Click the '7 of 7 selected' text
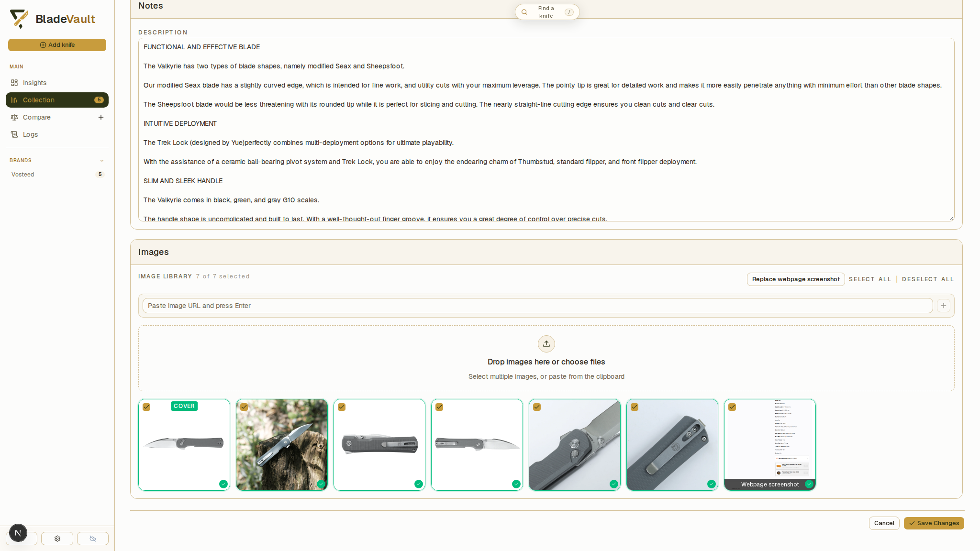Image resolution: width=980 pixels, height=551 pixels. pyautogui.click(x=223, y=276)
